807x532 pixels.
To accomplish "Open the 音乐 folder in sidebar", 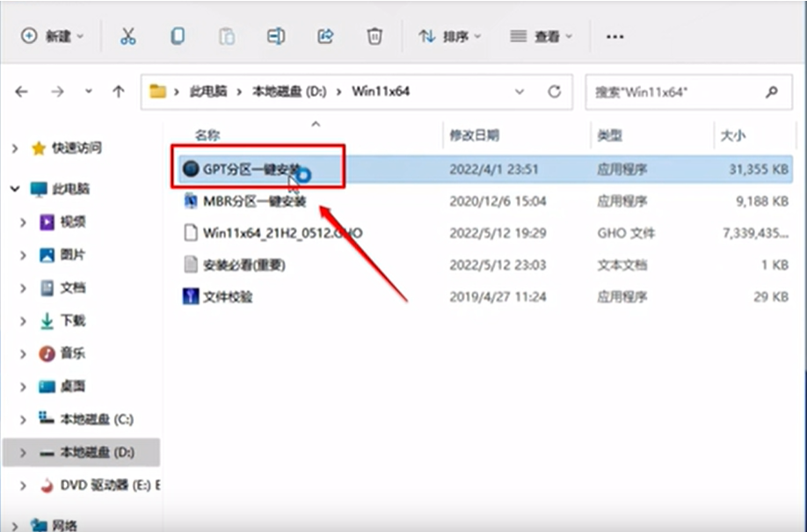I will (73, 353).
